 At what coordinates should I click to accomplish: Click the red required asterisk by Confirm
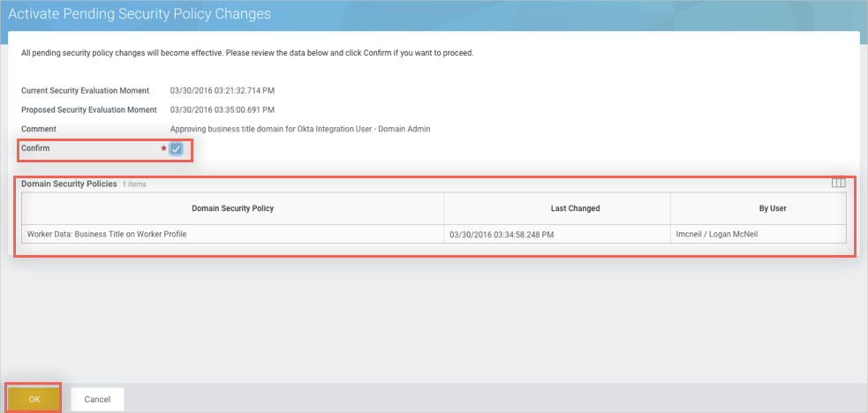[x=163, y=149]
